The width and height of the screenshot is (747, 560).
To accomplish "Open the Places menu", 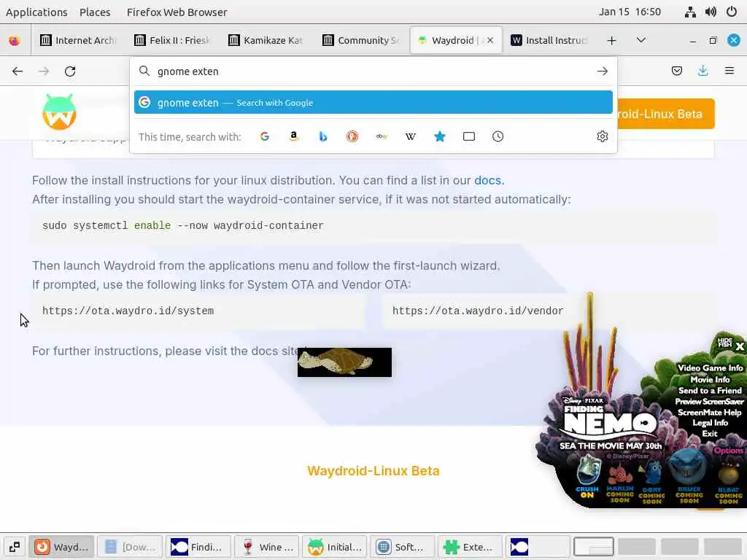I will point(95,12).
